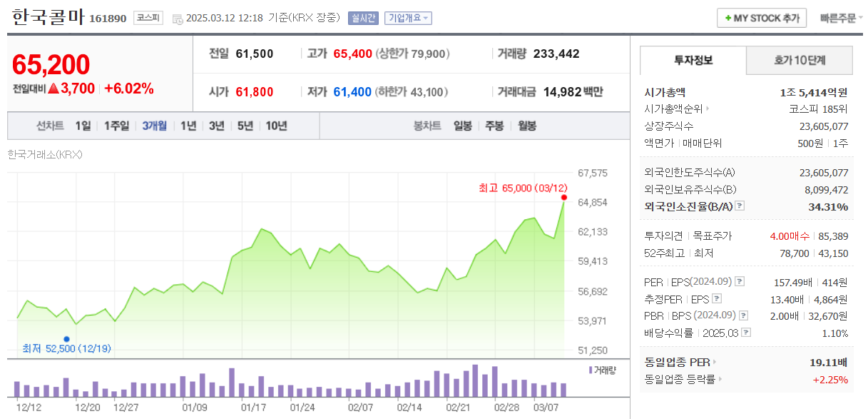
Task: Click the +6.02% change value
Action: click(129, 89)
